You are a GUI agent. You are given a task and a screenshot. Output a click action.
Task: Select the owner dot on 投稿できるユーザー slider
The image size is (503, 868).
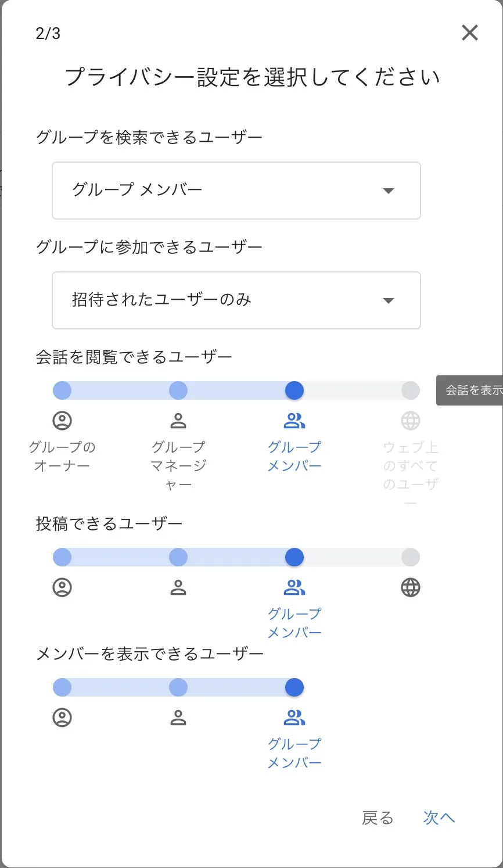pyautogui.click(x=62, y=557)
